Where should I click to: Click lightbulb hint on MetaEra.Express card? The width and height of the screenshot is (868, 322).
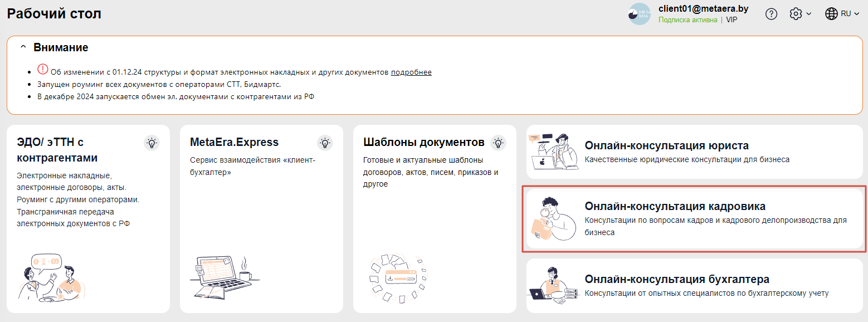coord(325,143)
